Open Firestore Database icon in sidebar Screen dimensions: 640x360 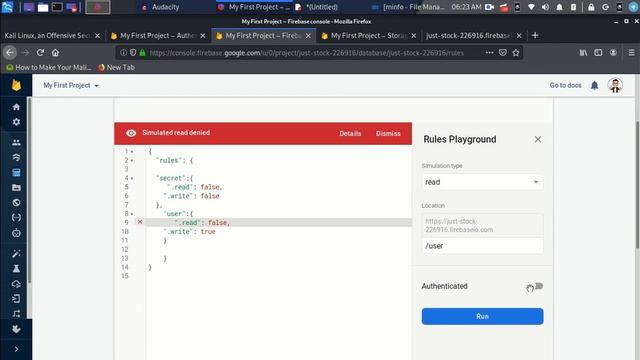16,158
